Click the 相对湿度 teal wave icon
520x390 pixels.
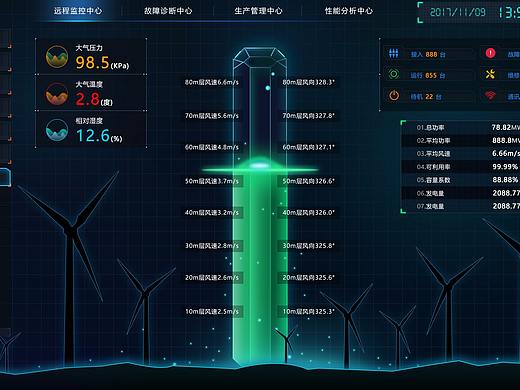pos(57,130)
